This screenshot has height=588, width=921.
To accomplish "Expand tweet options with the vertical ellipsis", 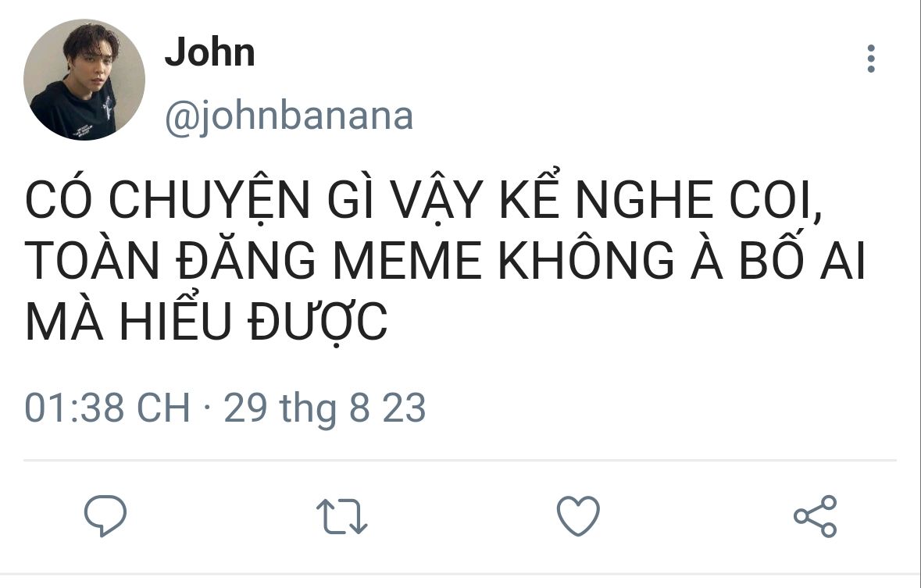I will [871, 59].
